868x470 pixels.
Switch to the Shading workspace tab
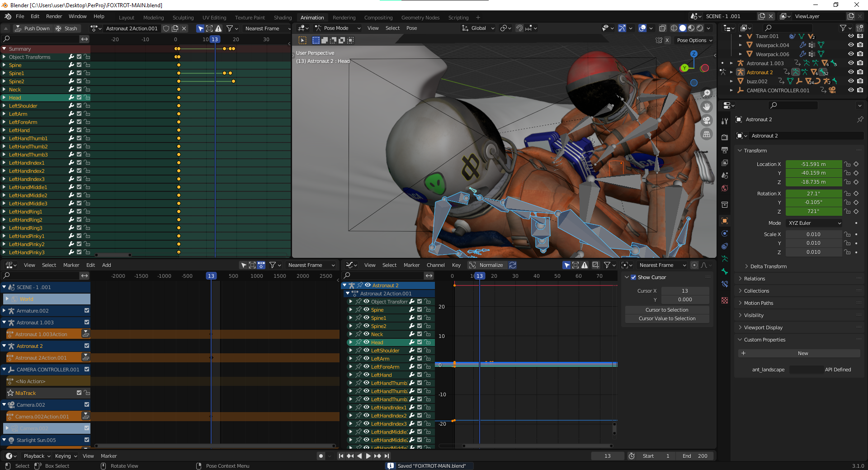pos(283,18)
